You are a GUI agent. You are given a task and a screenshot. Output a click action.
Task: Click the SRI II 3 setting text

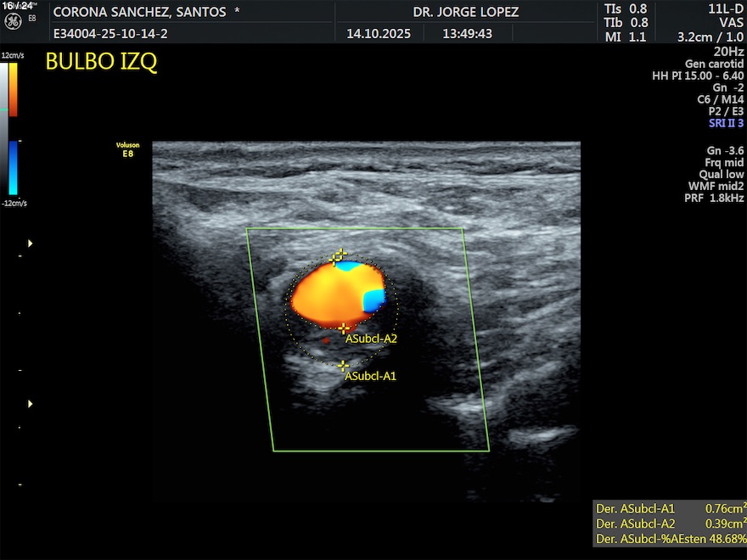[x=726, y=123]
